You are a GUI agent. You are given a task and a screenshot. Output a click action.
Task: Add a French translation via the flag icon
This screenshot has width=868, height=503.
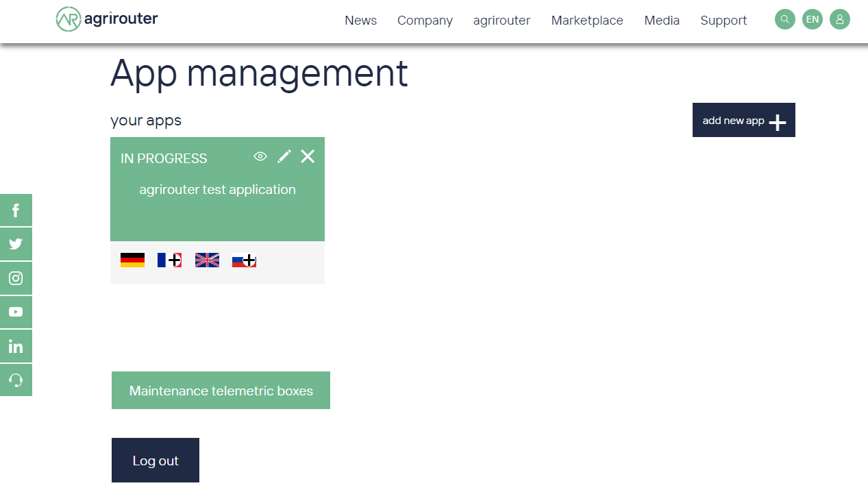point(169,260)
